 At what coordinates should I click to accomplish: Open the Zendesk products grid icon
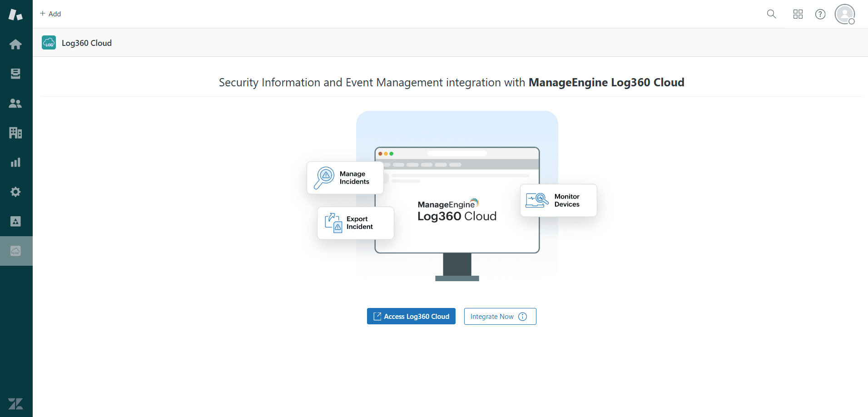(x=798, y=14)
